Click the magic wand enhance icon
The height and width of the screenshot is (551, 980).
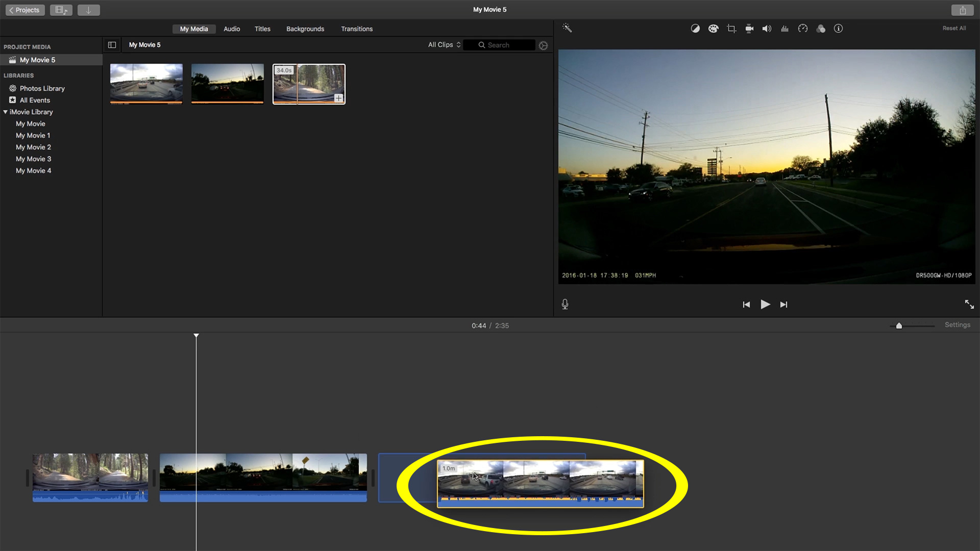pyautogui.click(x=567, y=28)
